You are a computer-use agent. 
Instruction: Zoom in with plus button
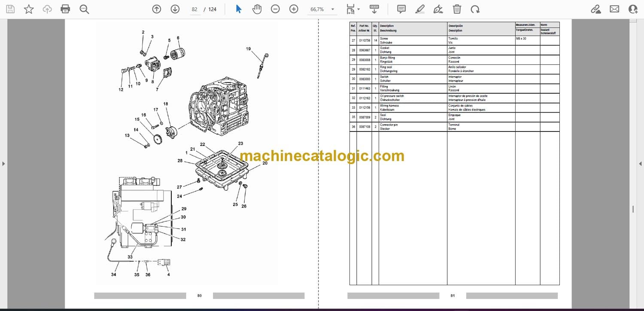point(294,9)
